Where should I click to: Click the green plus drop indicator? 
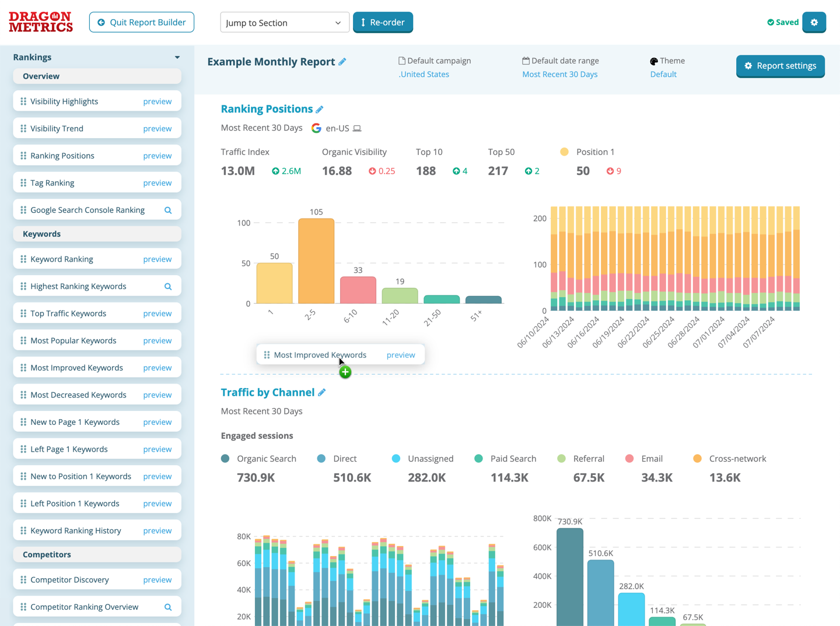pos(345,372)
